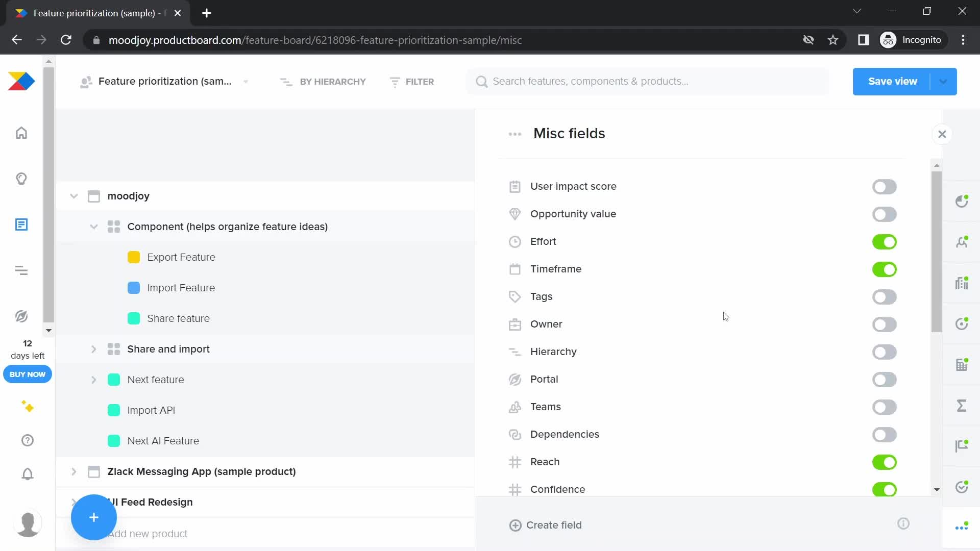The height and width of the screenshot is (551, 980).
Task: Enable the Owner toggle
Action: (x=884, y=324)
